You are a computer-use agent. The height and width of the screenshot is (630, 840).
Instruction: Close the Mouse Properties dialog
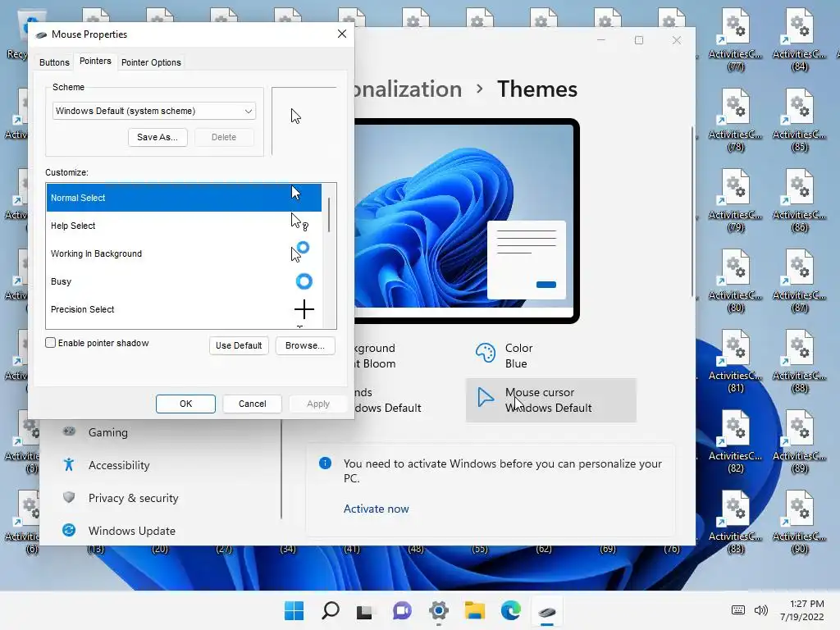click(342, 34)
